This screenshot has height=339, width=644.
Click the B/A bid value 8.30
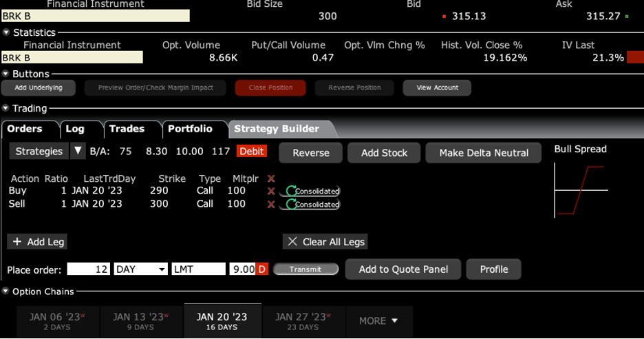pyautogui.click(x=156, y=151)
